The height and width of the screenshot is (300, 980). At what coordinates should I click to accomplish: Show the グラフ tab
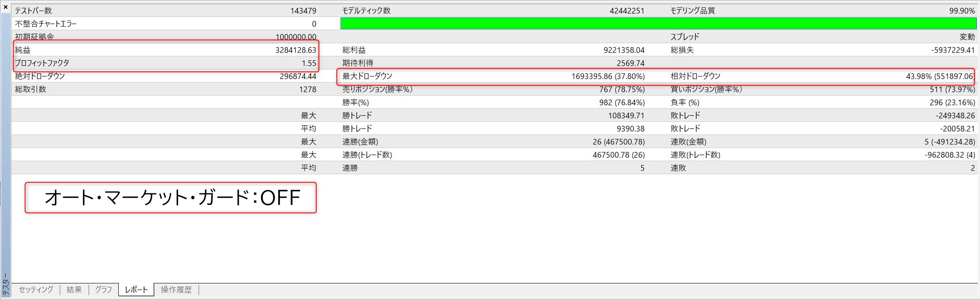[103, 290]
